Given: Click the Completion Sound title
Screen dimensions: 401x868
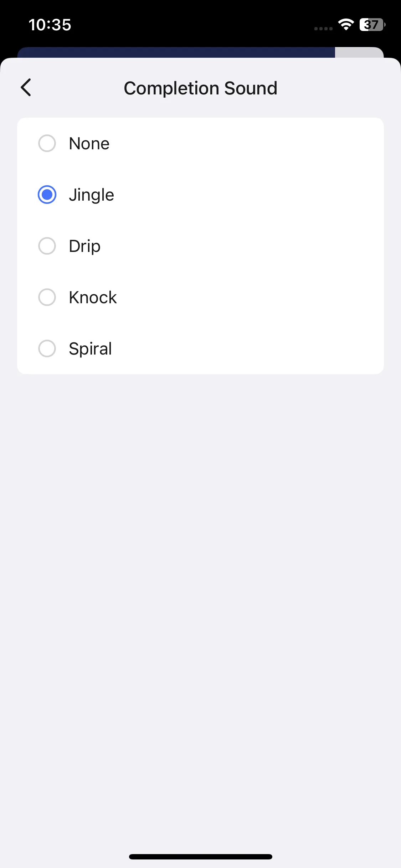Looking at the screenshot, I should pos(200,88).
